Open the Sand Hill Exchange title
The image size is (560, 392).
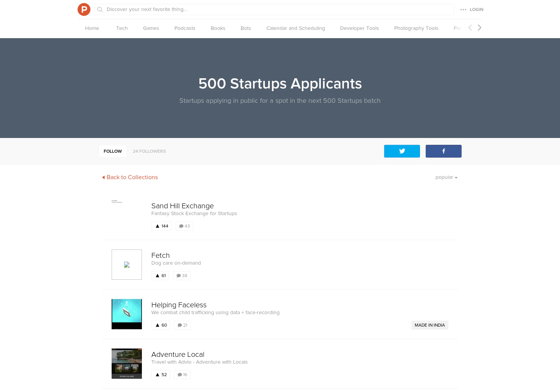182,206
